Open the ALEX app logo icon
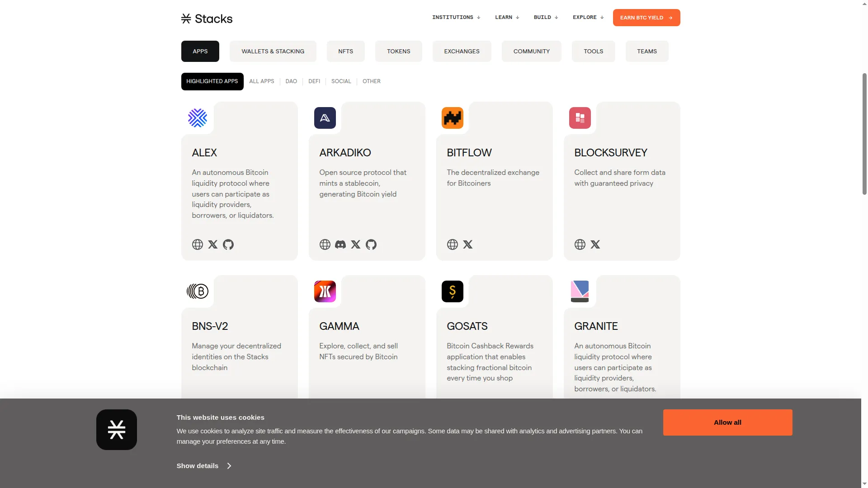Viewport: 868px width, 488px height. coord(198,118)
